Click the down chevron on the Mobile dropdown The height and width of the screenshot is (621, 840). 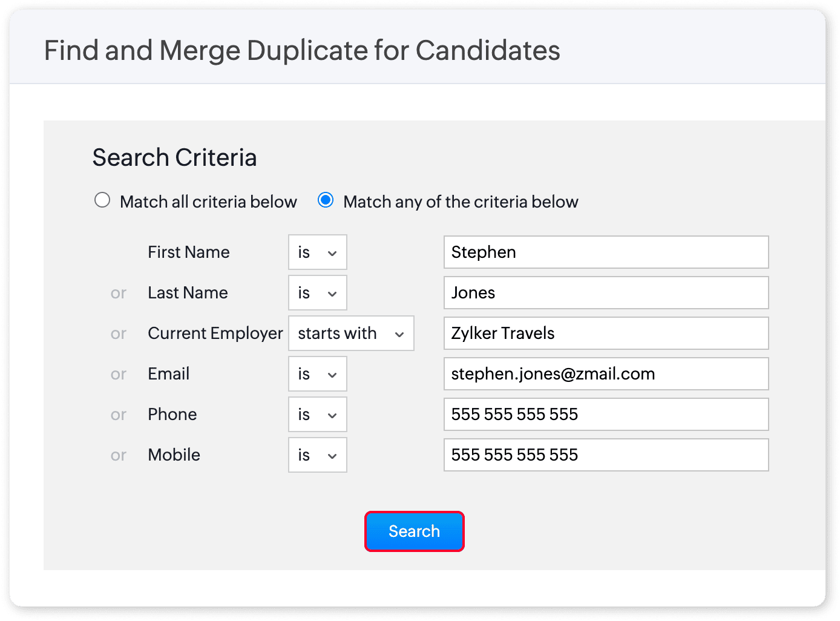point(332,456)
